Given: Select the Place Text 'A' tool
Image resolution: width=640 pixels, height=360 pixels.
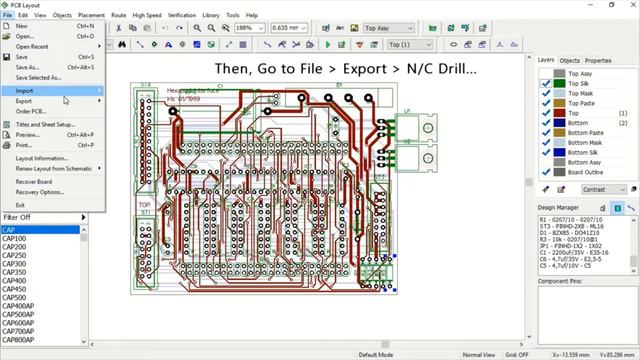Looking at the screenshot, I should (168, 44).
